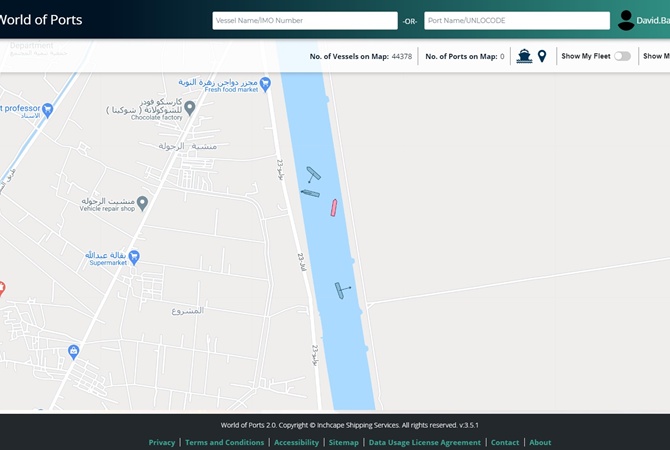
Task: Focus the Port Name/UNLOCODE search box
Action: point(516,20)
